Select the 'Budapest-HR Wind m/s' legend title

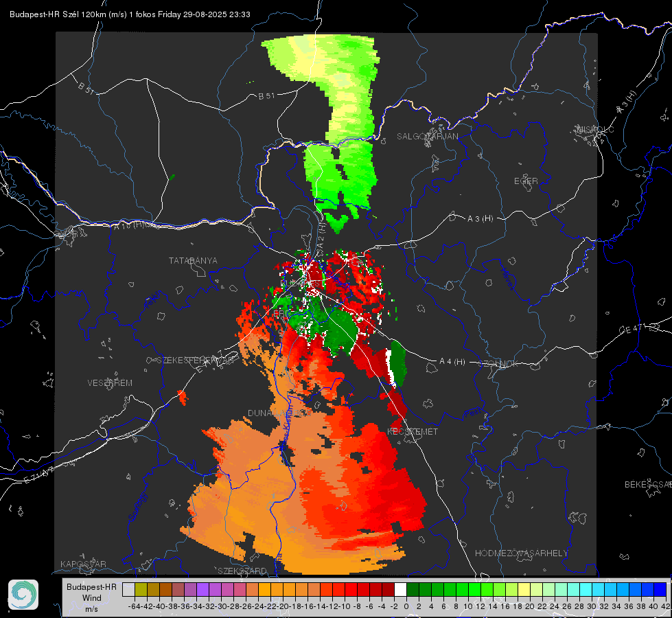(x=92, y=598)
